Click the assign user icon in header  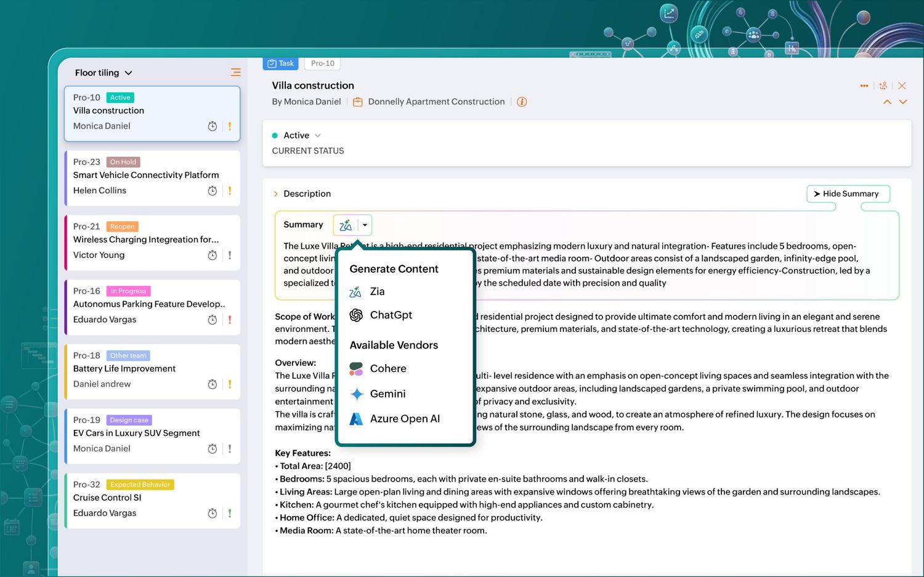883,86
